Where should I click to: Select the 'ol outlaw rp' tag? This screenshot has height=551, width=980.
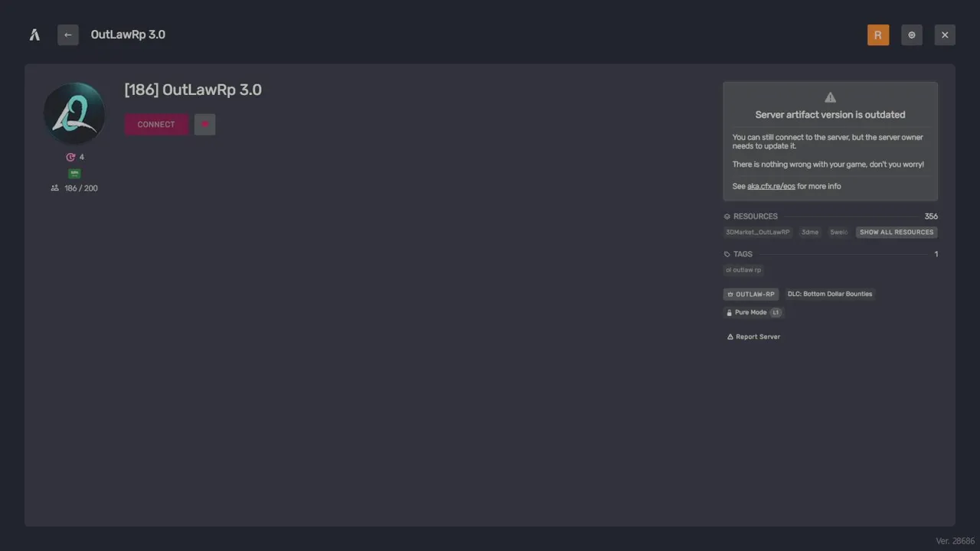[x=743, y=270]
